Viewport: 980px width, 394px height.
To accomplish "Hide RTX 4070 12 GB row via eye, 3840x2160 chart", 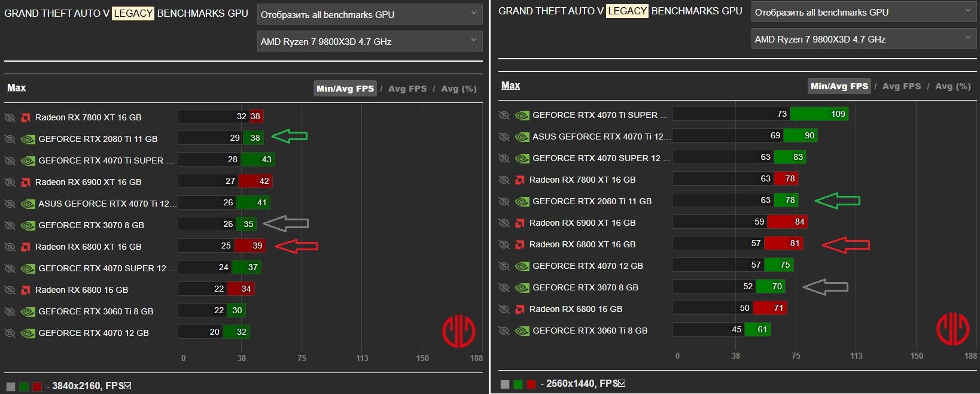I will click(x=10, y=333).
